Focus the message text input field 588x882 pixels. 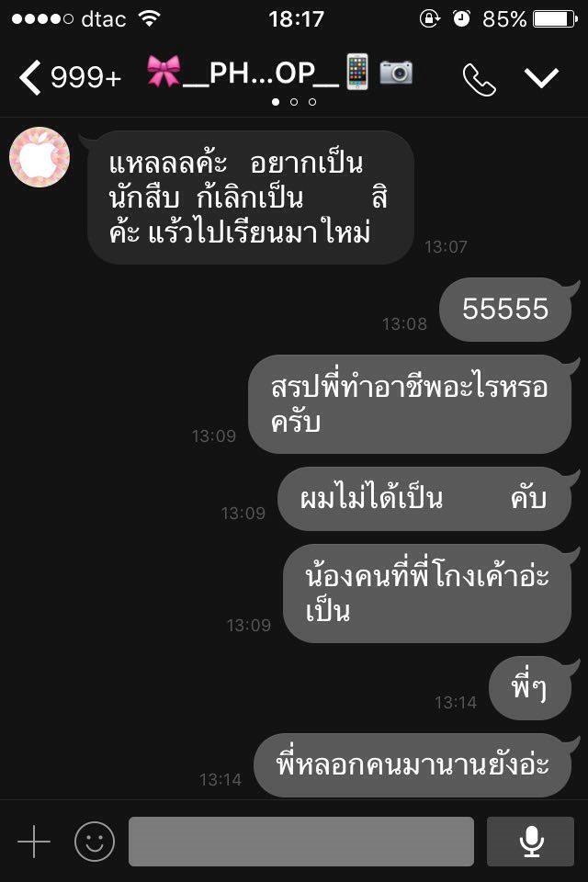pyautogui.click(x=301, y=842)
